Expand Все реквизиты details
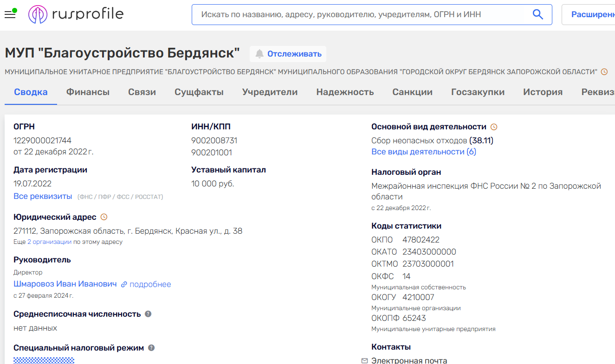 [43, 196]
